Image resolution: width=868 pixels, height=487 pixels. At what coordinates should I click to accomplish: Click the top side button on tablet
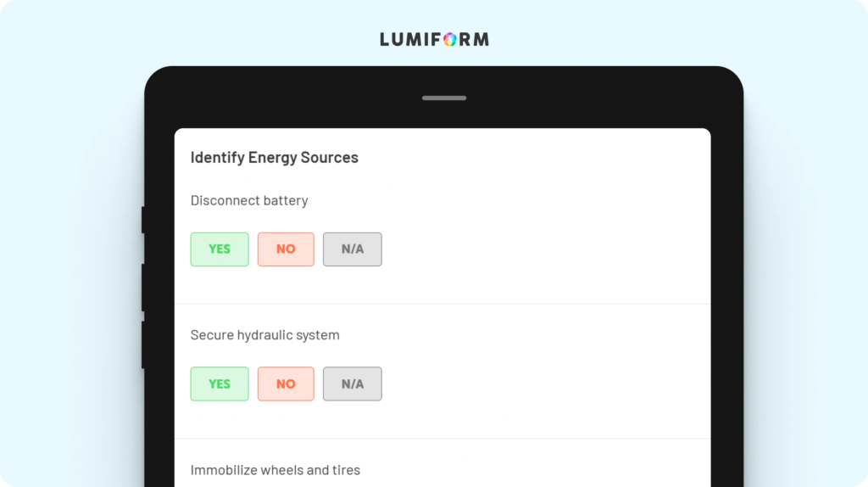pyautogui.click(x=142, y=220)
